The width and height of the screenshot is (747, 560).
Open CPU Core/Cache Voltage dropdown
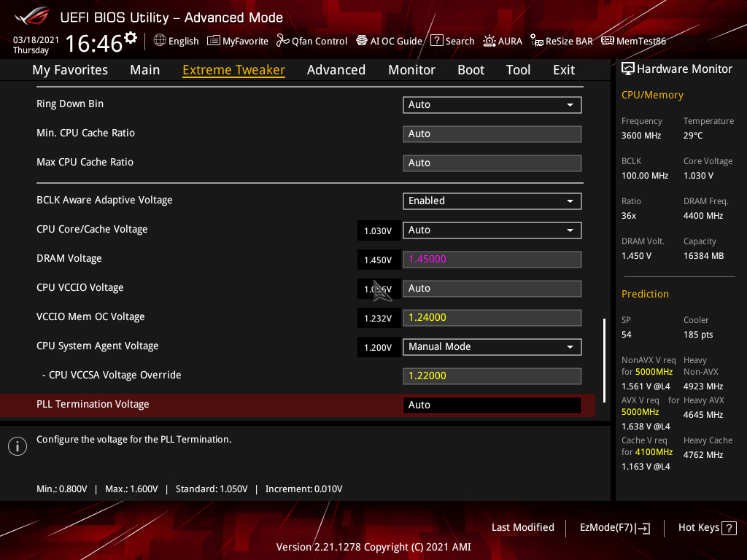pyautogui.click(x=492, y=230)
